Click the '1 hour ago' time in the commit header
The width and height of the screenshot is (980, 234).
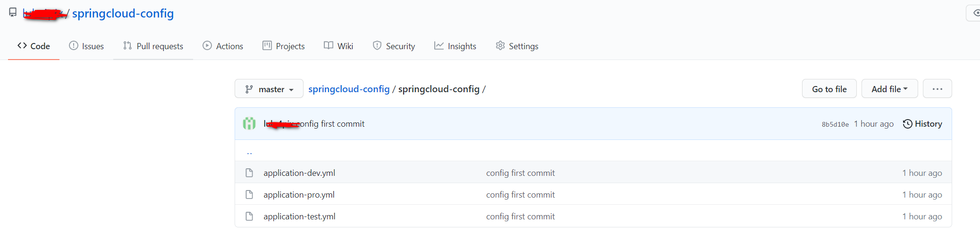tap(874, 124)
